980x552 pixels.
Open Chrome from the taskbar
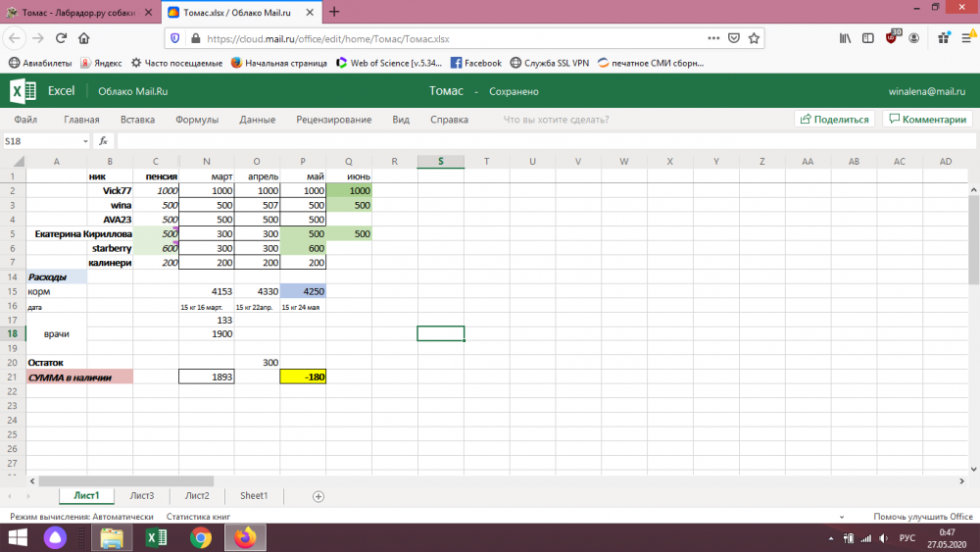coord(201,537)
